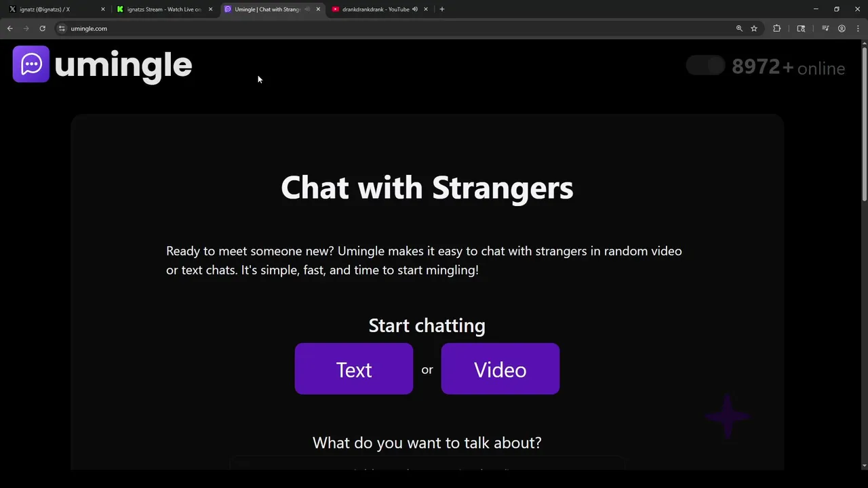Click the paragraph starting 'Ready to meet someone new?'

point(424,260)
